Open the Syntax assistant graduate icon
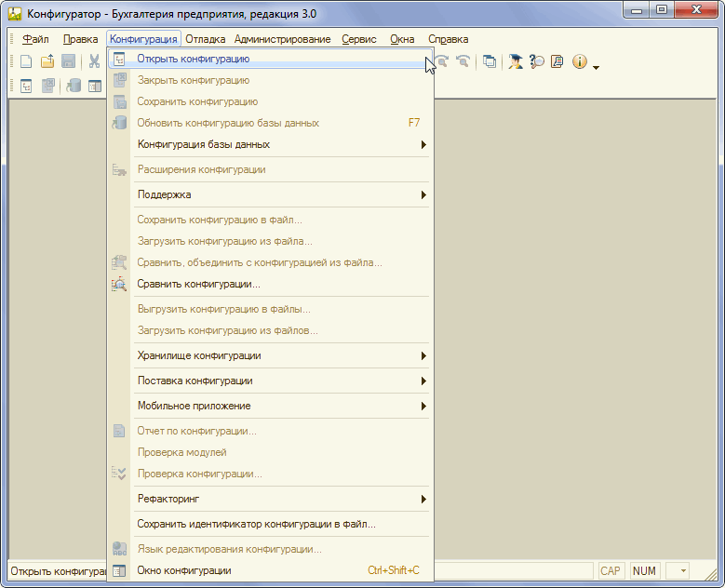 (x=515, y=61)
